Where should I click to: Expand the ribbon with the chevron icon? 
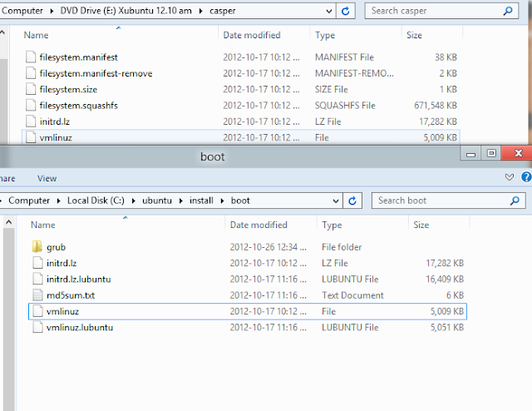[x=510, y=177]
